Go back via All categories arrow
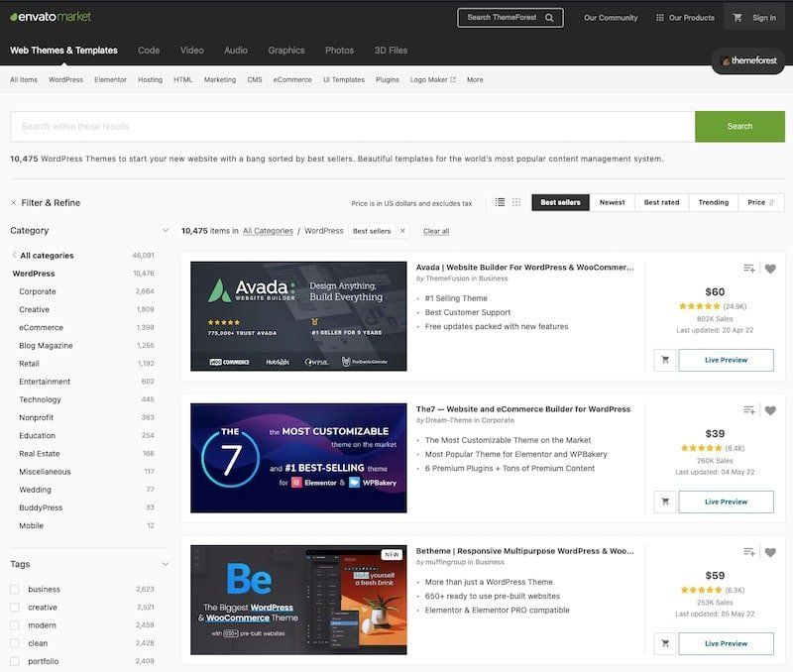 tap(14, 255)
